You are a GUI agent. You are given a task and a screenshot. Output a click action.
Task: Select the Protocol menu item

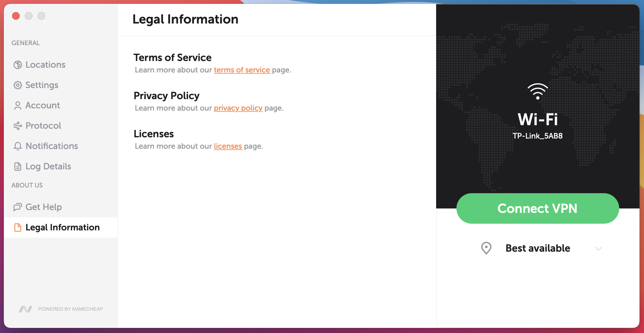point(61,126)
